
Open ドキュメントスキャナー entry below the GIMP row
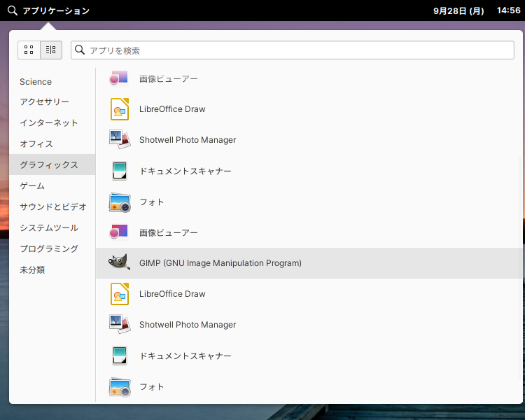tap(309, 356)
